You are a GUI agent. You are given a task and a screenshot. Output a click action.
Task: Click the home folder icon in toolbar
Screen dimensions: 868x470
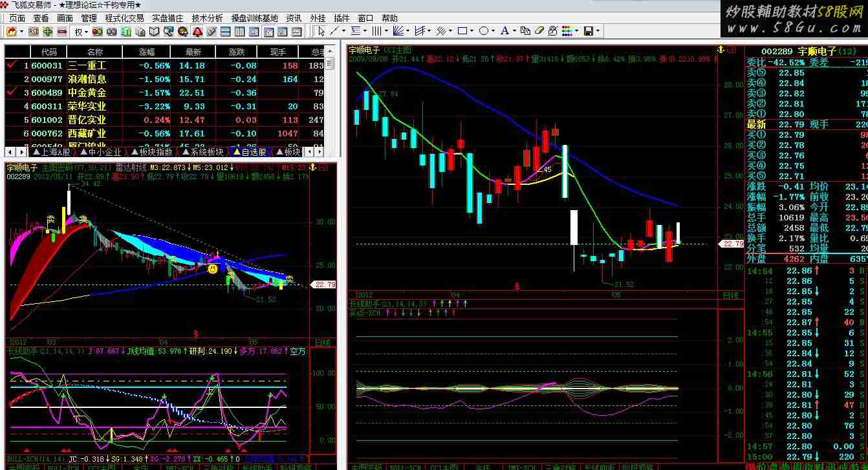coord(12,31)
